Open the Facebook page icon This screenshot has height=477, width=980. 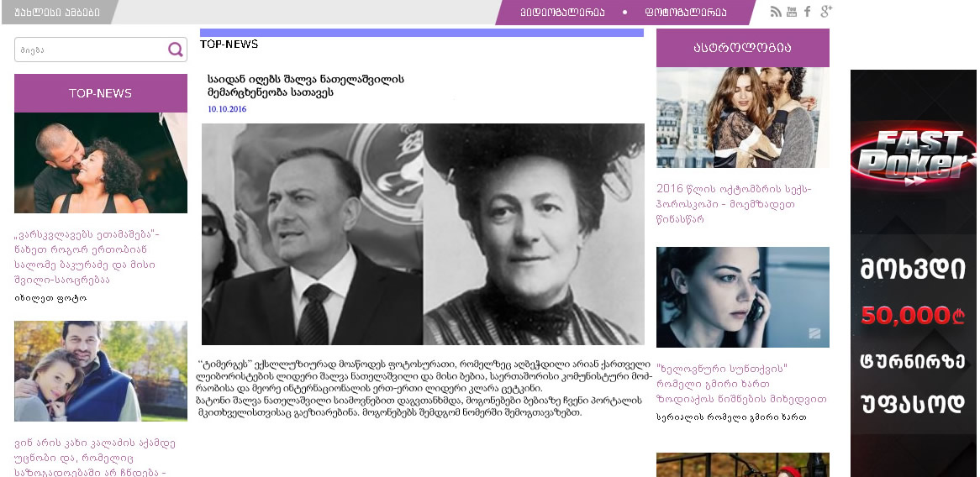point(808,11)
